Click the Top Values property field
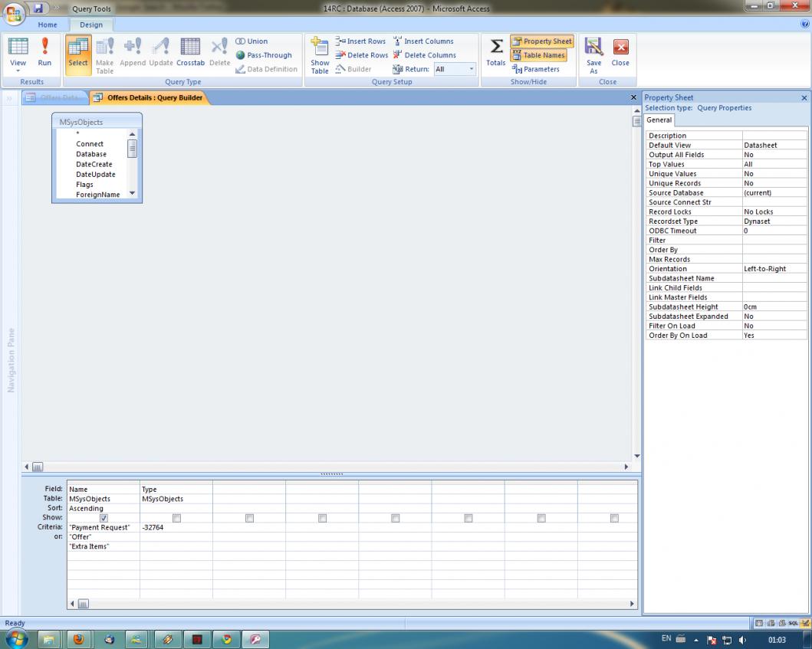Screen dimensions: 812x649 774,165
